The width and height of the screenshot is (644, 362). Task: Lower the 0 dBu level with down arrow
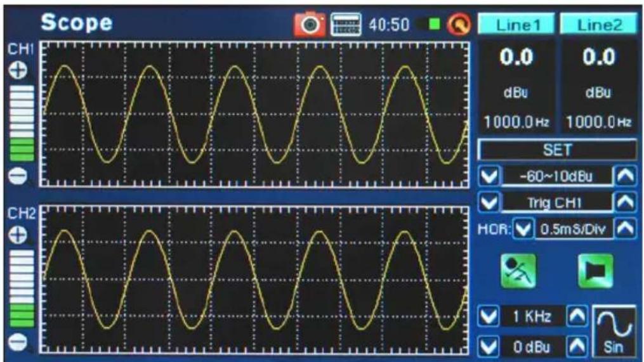tap(489, 347)
